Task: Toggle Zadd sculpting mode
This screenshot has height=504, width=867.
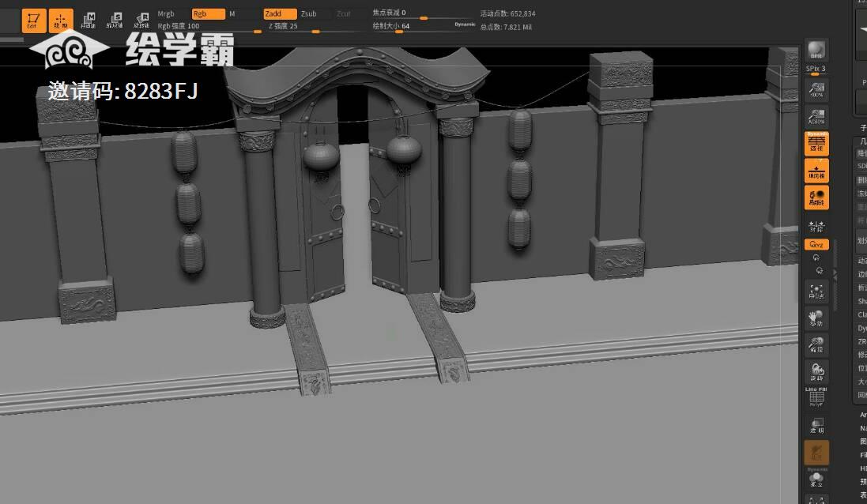Action: [x=280, y=13]
